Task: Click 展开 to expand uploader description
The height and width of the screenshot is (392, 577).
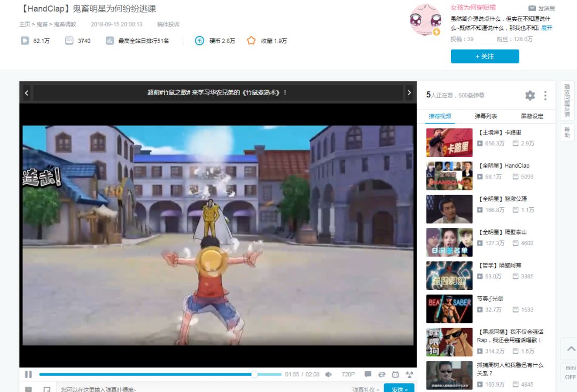Action: pyautogui.click(x=547, y=28)
